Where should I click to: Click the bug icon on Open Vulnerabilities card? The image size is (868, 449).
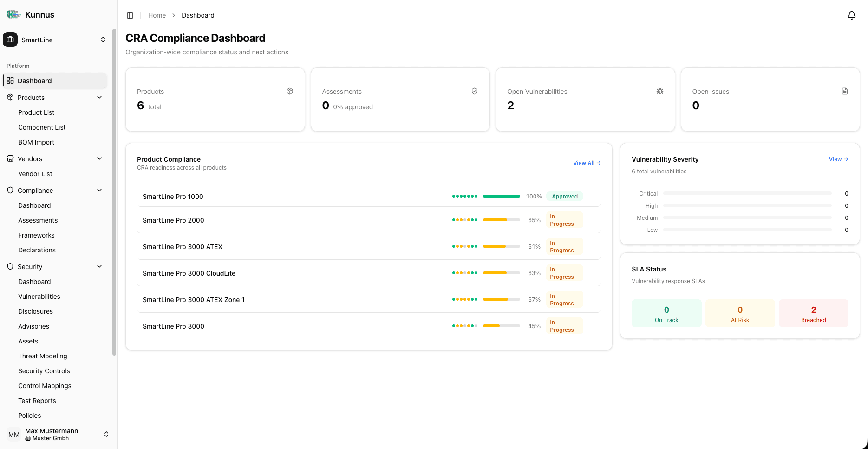click(x=660, y=91)
